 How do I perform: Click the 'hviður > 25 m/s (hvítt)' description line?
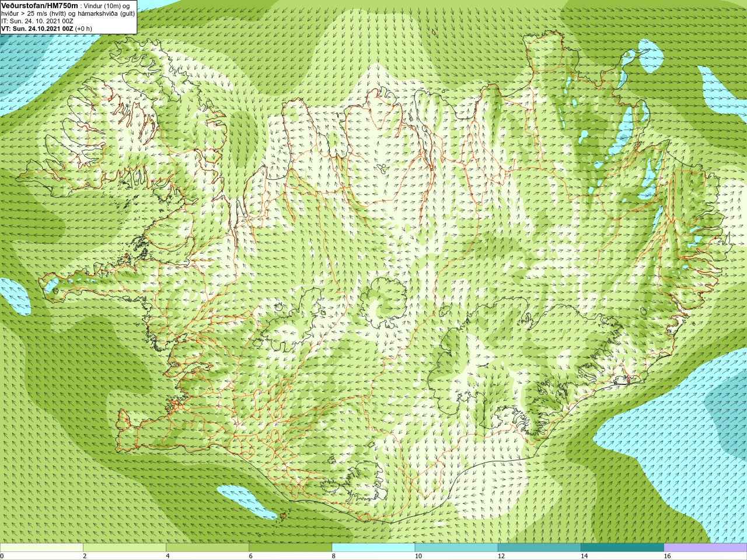tap(68, 13)
